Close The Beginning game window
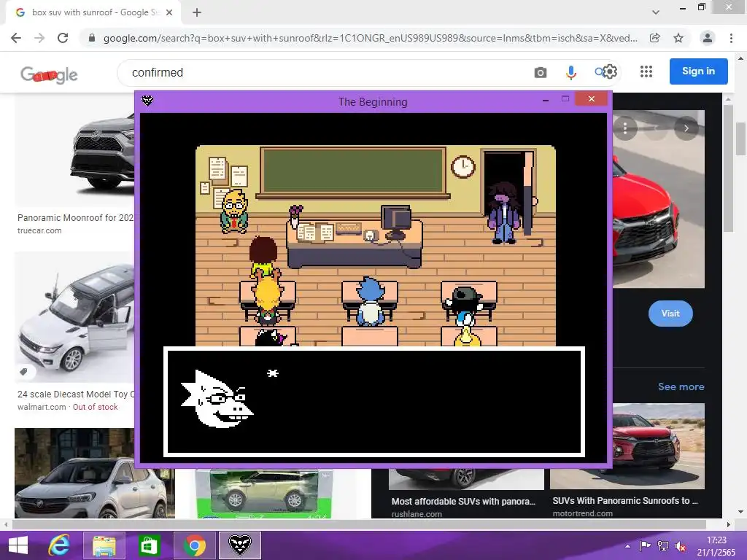The image size is (747, 560). tap(591, 98)
